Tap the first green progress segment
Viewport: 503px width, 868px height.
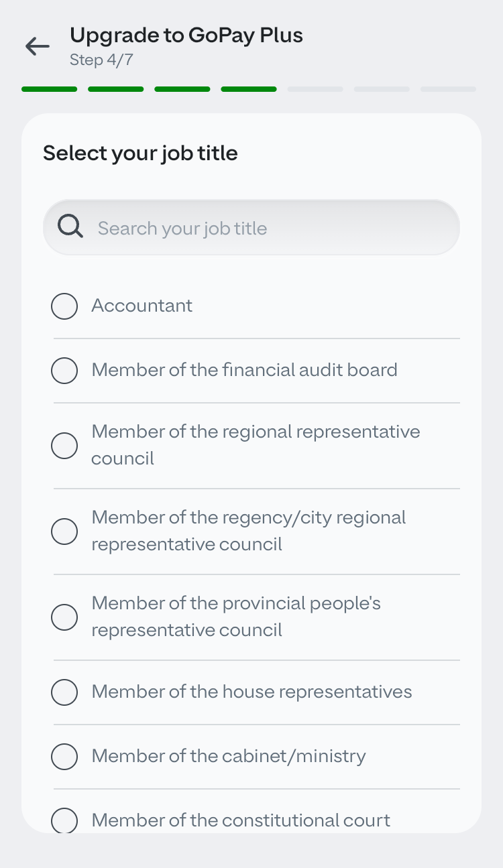point(49,89)
